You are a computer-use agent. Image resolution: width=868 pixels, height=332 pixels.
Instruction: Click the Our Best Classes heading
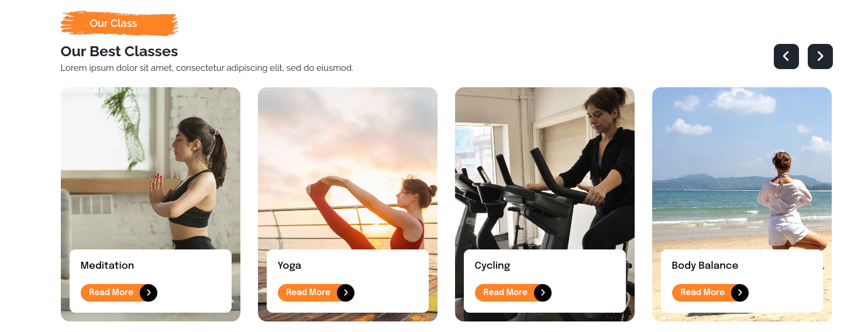[119, 52]
